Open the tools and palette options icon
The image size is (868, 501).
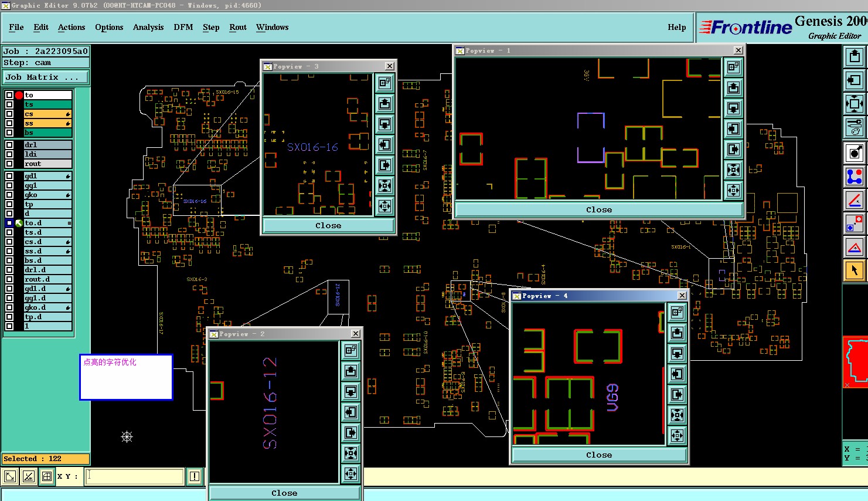855,127
